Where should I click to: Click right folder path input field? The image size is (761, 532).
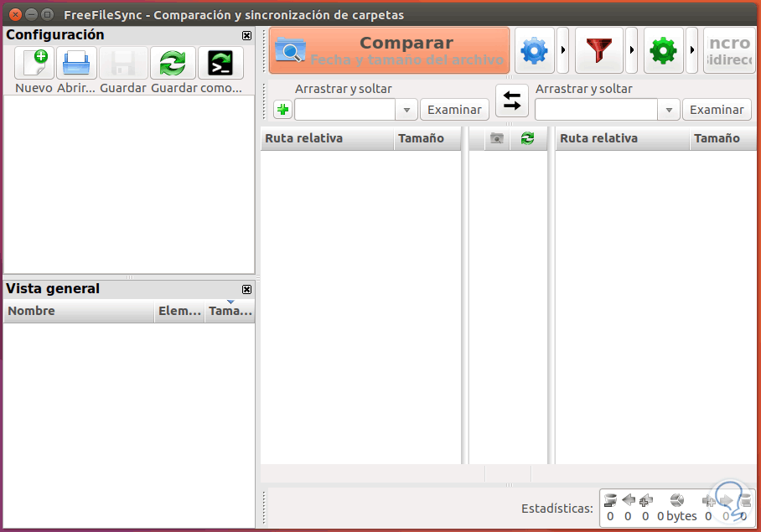[596, 110]
